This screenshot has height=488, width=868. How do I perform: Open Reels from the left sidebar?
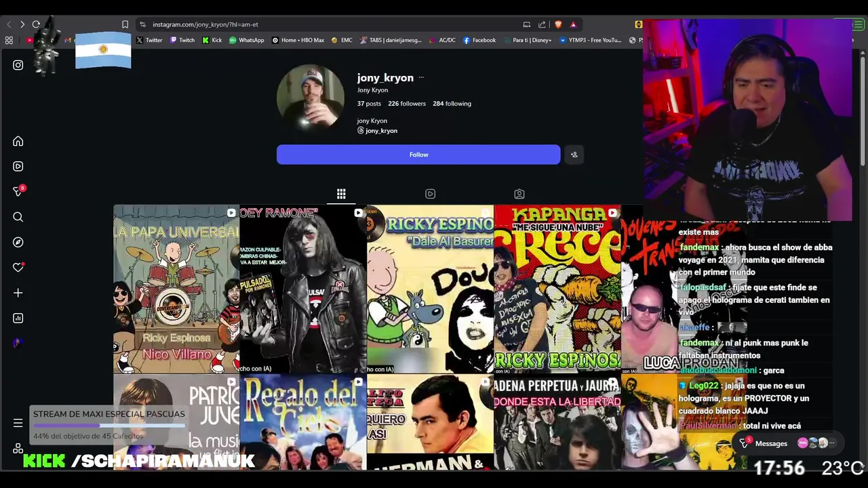click(18, 166)
